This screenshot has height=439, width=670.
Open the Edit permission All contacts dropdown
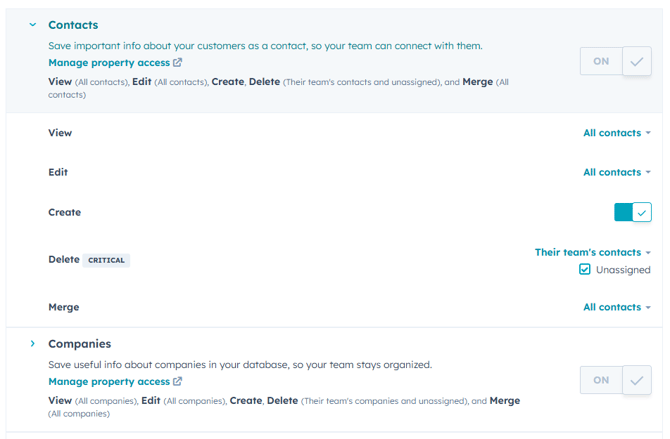[x=616, y=172]
